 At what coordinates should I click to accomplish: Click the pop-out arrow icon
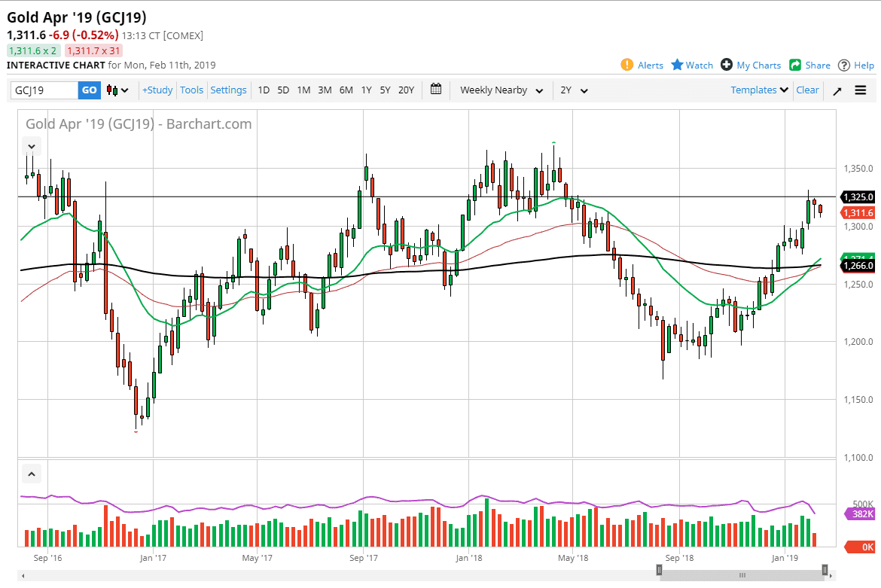(837, 90)
